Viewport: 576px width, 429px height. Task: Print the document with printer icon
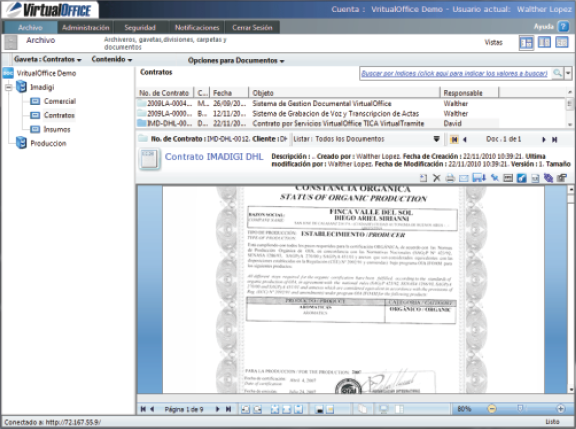(x=450, y=178)
